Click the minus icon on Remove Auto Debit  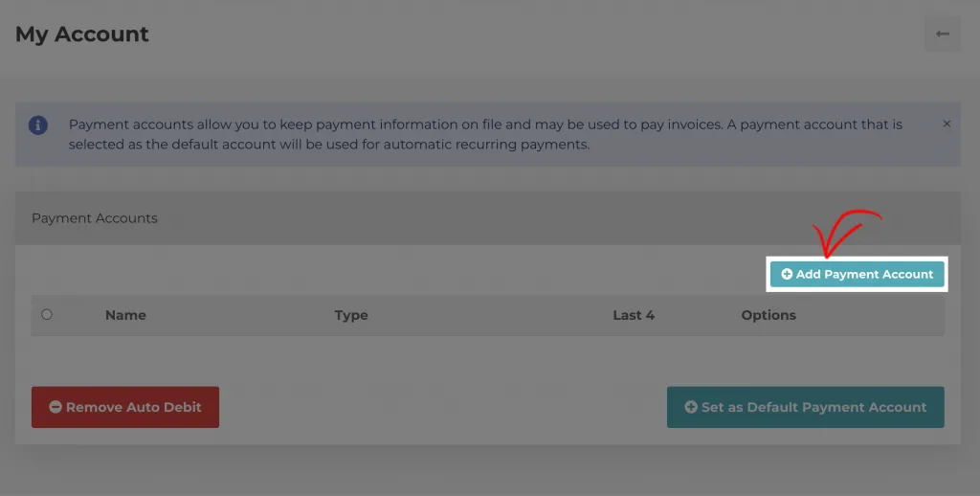click(56, 407)
